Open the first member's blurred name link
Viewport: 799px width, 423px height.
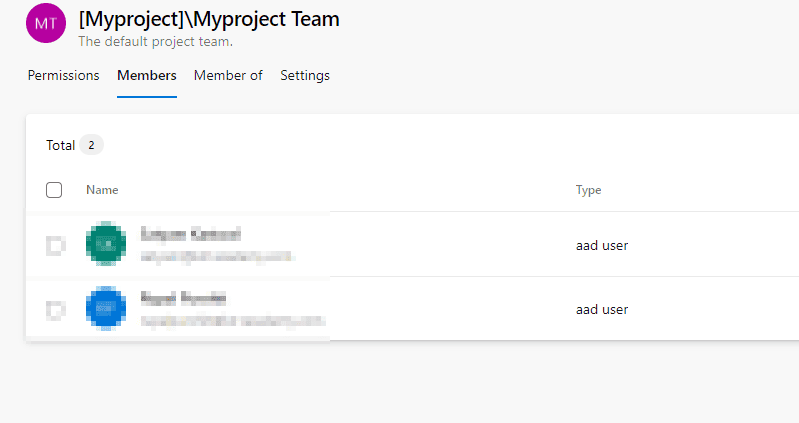coord(190,235)
